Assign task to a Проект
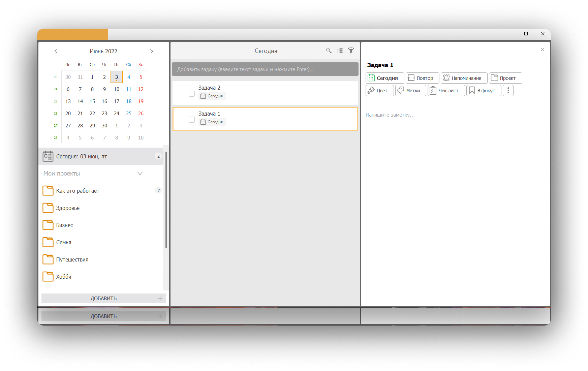The image size is (588, 371). pos(505,78)
